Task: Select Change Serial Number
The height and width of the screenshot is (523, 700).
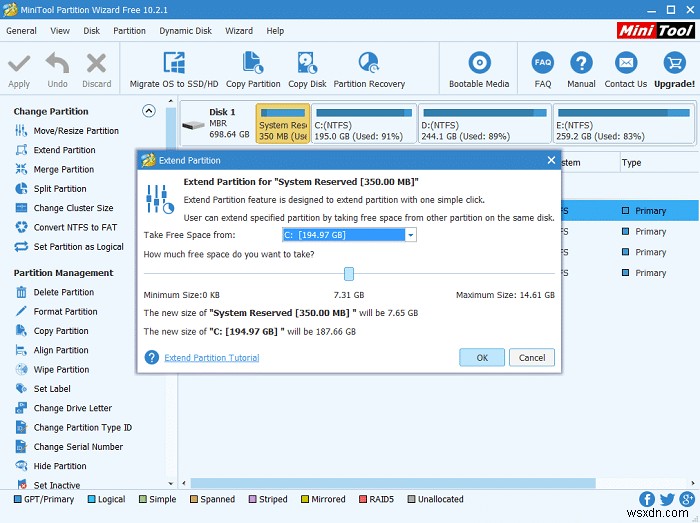Action: (69, 447)
